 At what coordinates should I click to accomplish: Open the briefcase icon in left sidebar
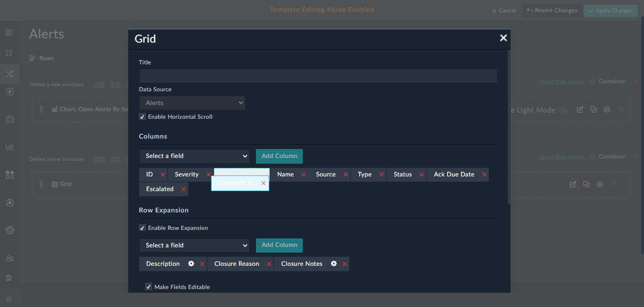pyautogui.click(x=9, y=119)
